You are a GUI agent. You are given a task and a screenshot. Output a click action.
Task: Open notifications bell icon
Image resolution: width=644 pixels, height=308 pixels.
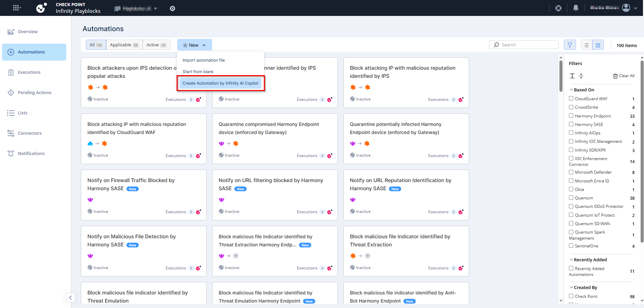(576, 8)
